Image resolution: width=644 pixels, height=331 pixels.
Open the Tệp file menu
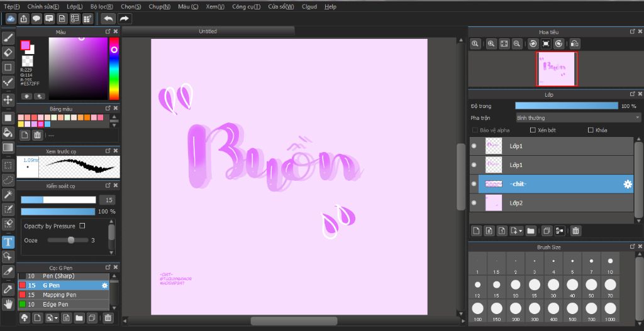[11, 6]
